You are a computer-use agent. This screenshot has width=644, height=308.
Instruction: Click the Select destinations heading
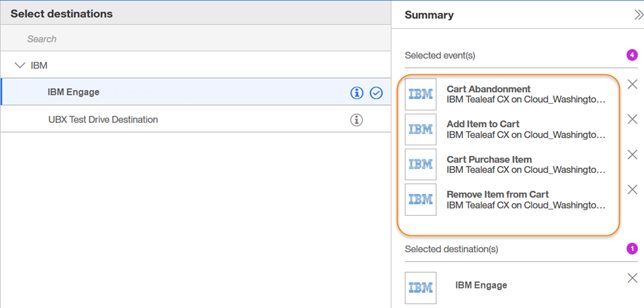[x=62, y=13]
